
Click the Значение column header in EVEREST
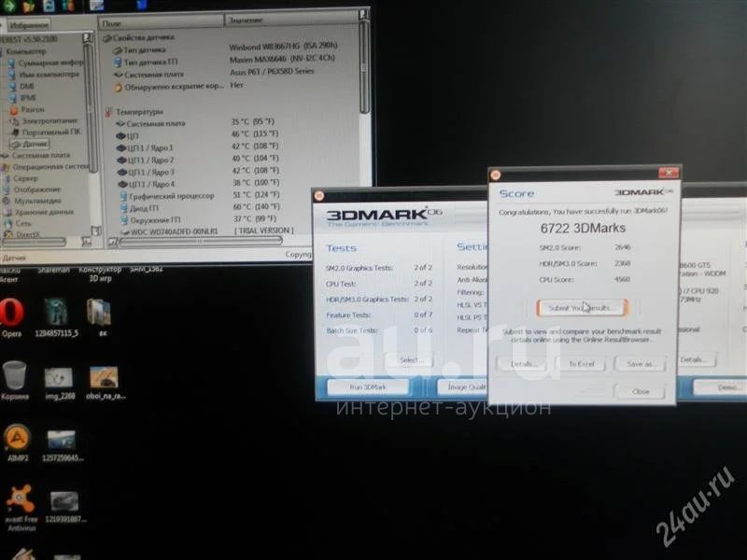click(291, 21)
